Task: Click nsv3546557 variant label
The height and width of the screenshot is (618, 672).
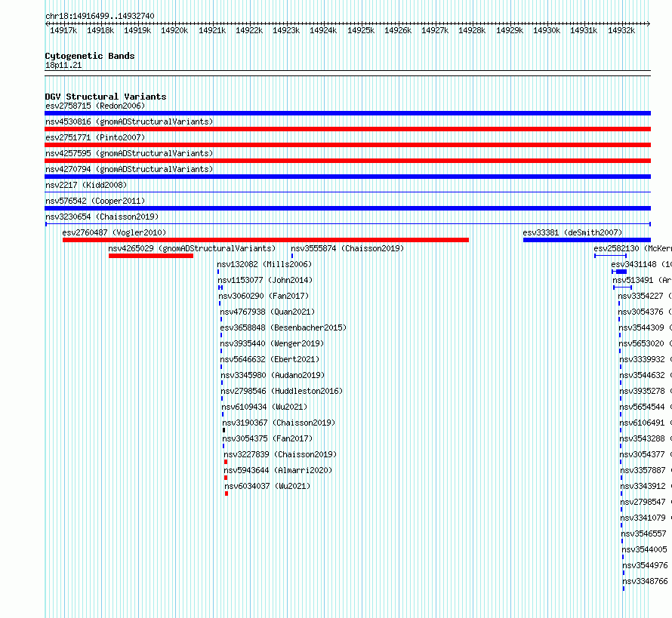Action: [x=644, y=533]
